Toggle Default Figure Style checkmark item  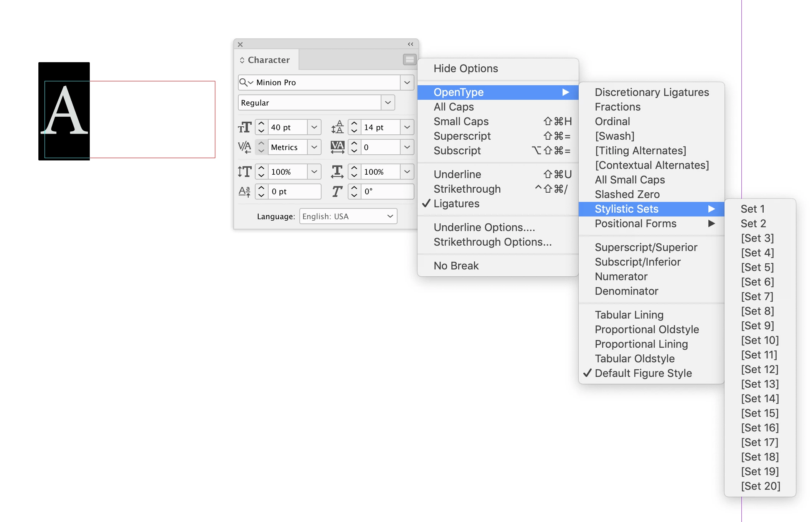click(643, 373)
